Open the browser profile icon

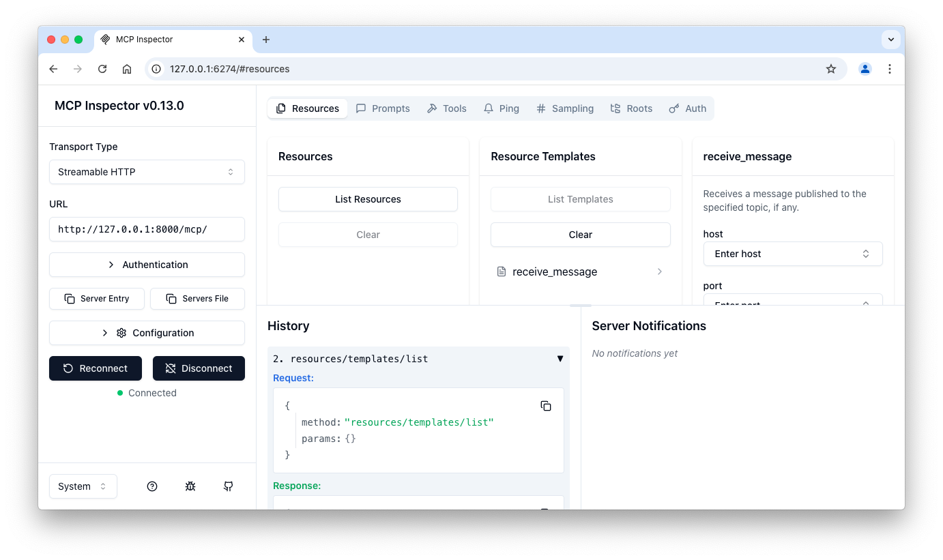pyautogui.click(x=865, y=69)
